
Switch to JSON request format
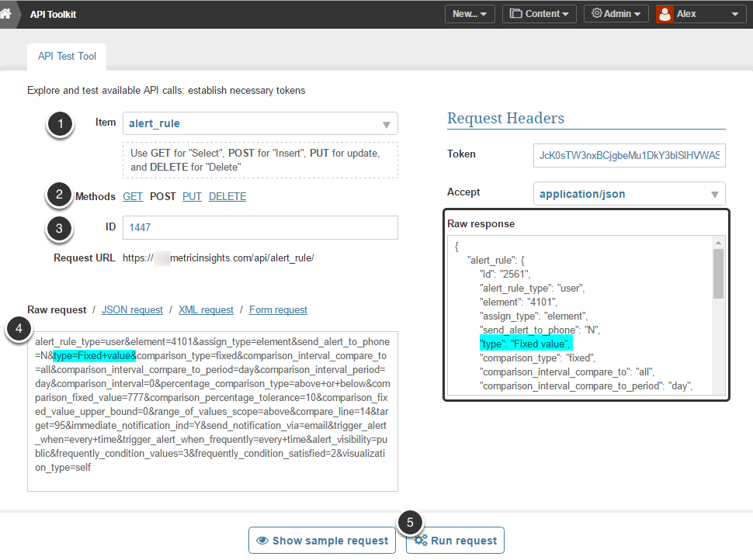click(132, 309)
